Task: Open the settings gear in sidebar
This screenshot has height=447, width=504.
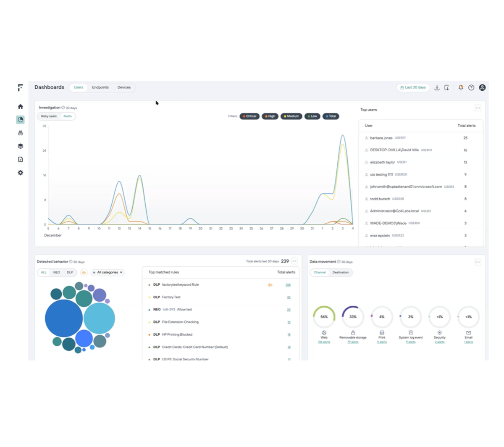Action: [20, 173]
